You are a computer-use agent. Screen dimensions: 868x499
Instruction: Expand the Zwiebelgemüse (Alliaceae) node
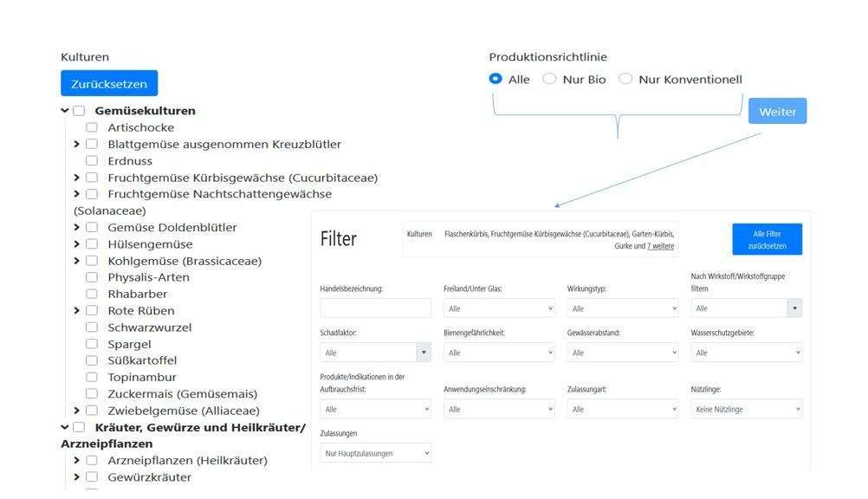click(78, 412)
